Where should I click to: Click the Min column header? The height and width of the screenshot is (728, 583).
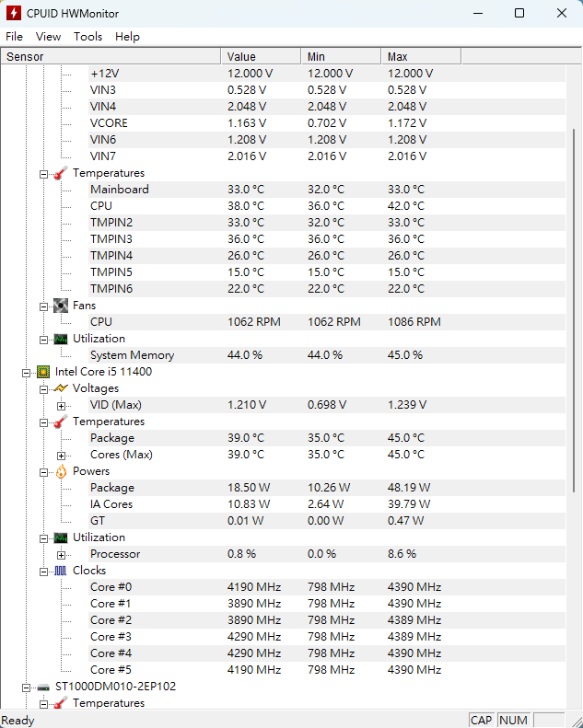point(341,57)
